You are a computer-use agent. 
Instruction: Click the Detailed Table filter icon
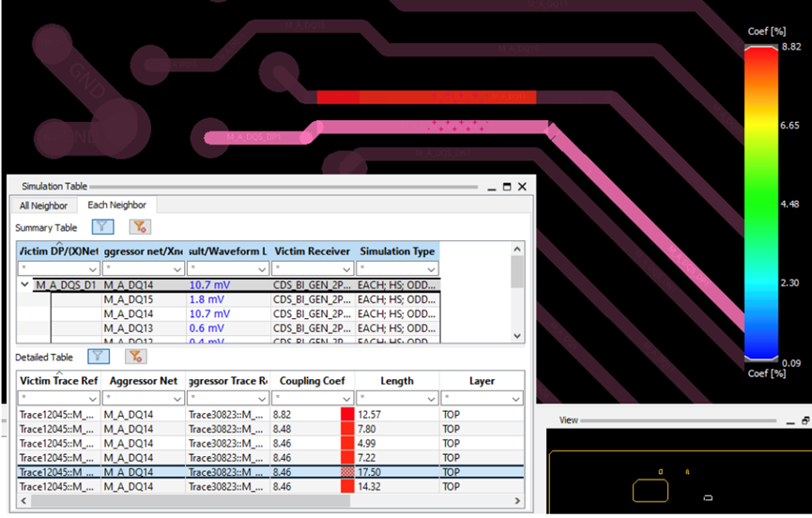click(99, 356)
